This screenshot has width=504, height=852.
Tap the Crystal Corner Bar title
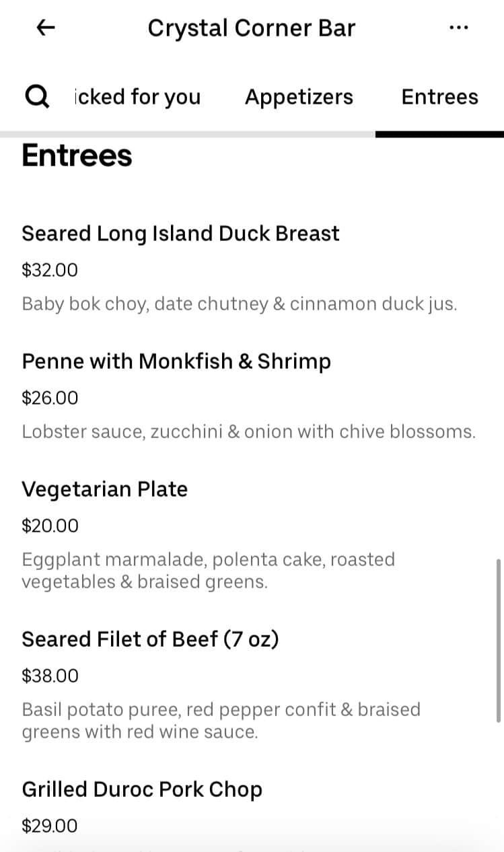click(251, 28)
